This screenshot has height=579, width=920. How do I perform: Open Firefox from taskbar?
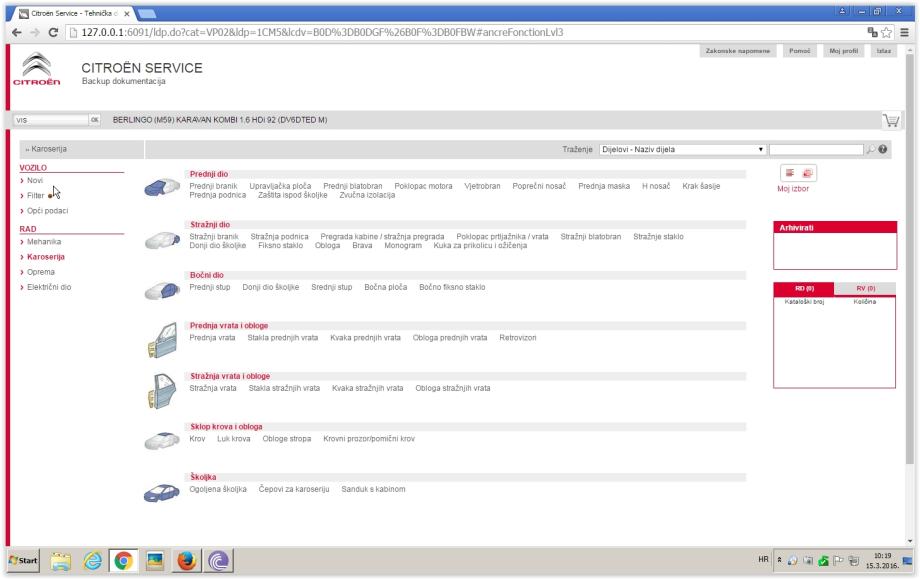187,561
